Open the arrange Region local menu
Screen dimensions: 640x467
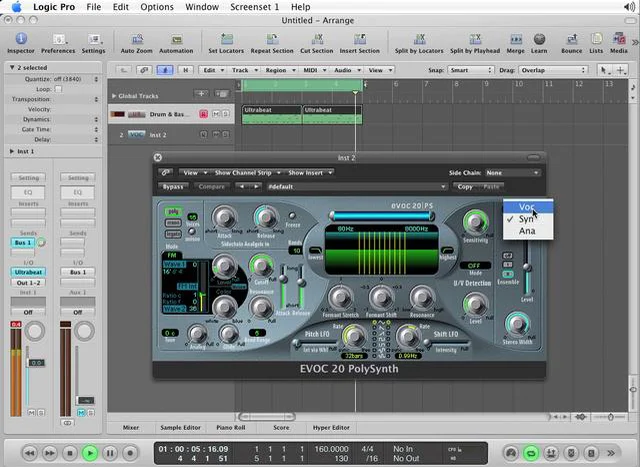280,70
